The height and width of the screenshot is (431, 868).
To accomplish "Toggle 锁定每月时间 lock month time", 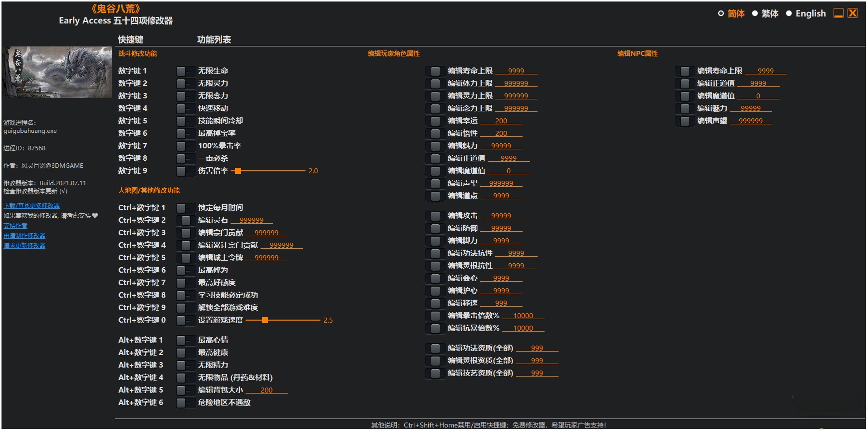I will pyautogui.click(x=186, y=208).
